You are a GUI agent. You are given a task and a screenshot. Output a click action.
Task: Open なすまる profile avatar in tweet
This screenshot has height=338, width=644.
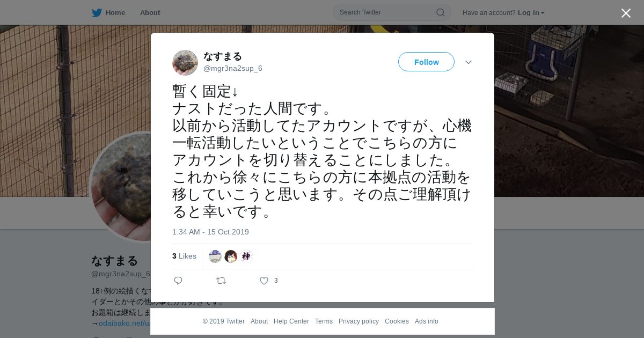pyautogui.click(x=185, y=63)
